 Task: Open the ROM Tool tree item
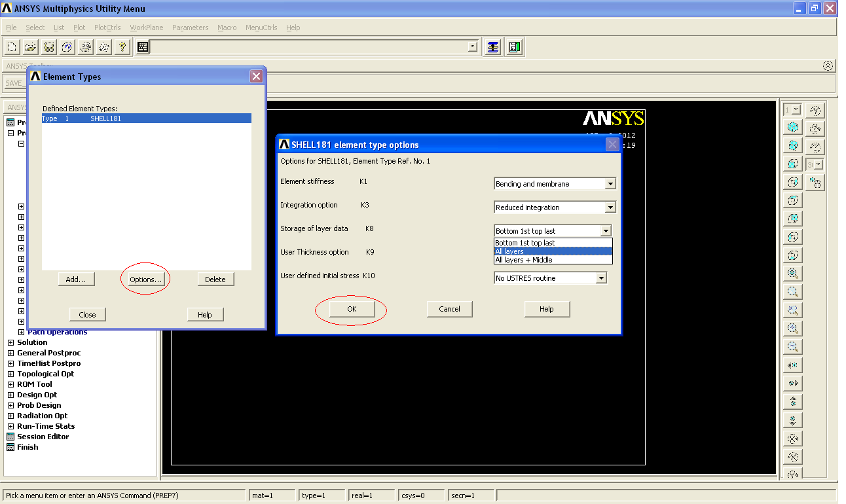click(35, 384)
